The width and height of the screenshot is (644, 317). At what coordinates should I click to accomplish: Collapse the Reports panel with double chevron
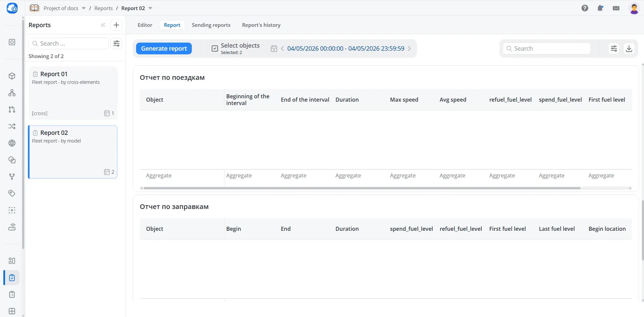pos(103,25)
